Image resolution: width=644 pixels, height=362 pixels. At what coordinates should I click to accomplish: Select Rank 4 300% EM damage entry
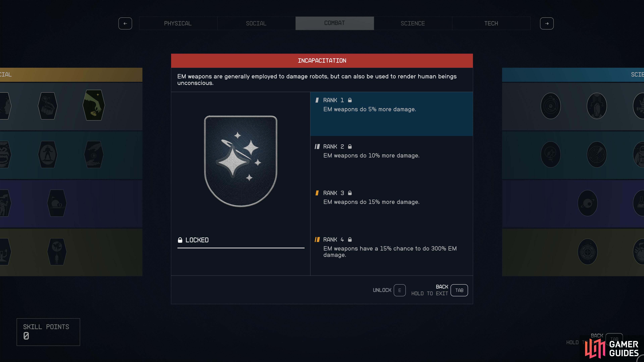coord(391,247)
